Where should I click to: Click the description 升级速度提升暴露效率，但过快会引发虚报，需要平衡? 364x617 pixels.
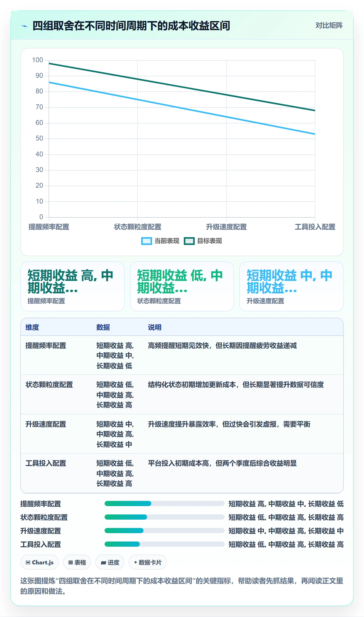(229, 424)
